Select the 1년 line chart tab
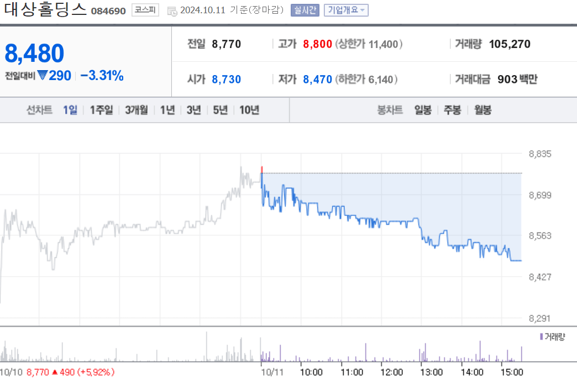This screenshot has width=577, height=392. (x=167, y=110)
